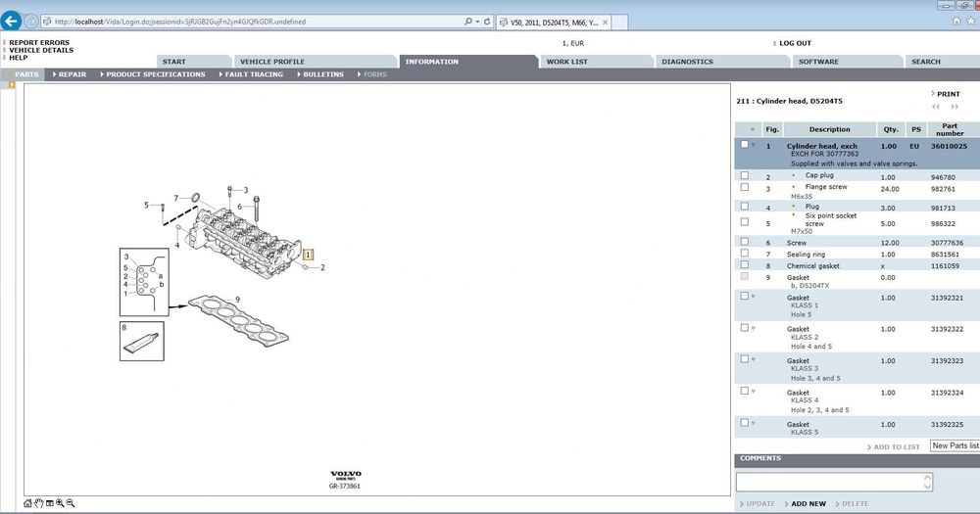Screen dimensions: 980x514
Task: Open the REPAIR submenu
Action: click(70, 74)
